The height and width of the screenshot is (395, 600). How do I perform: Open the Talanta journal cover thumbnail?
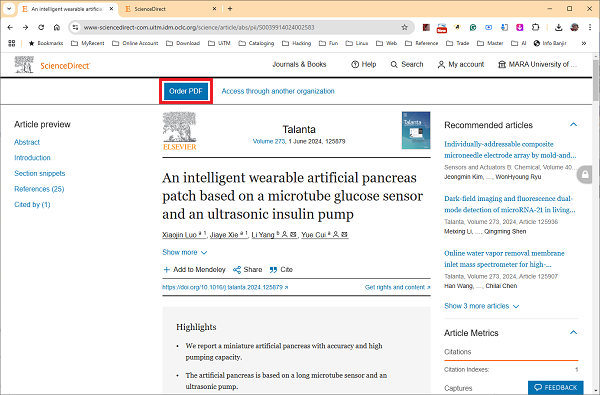[416, 130]
